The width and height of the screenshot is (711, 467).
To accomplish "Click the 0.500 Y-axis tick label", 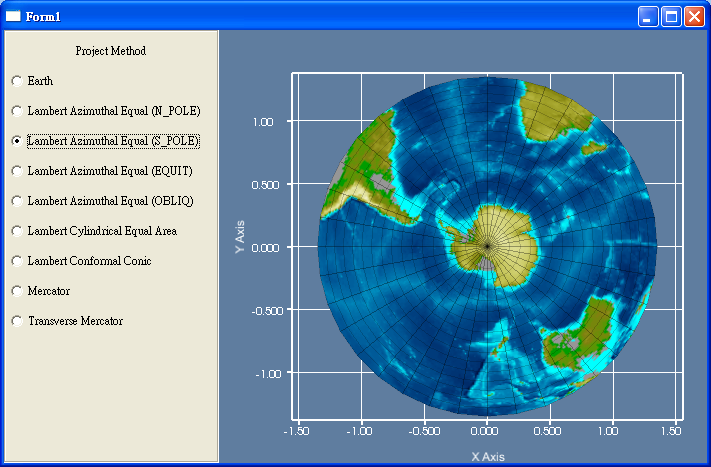I will click(x=265, y=185).
